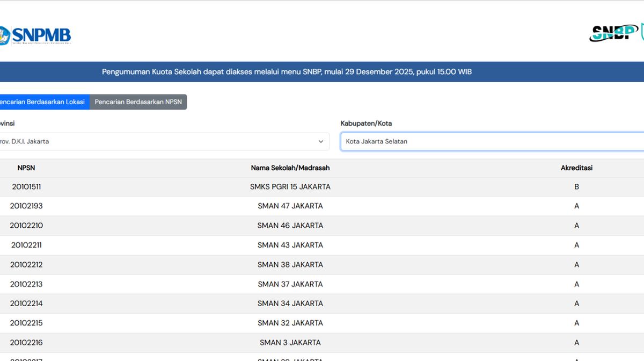Screen dimensions: 644x361
Task: Click the NPSN column header
Action: [26, 168]
